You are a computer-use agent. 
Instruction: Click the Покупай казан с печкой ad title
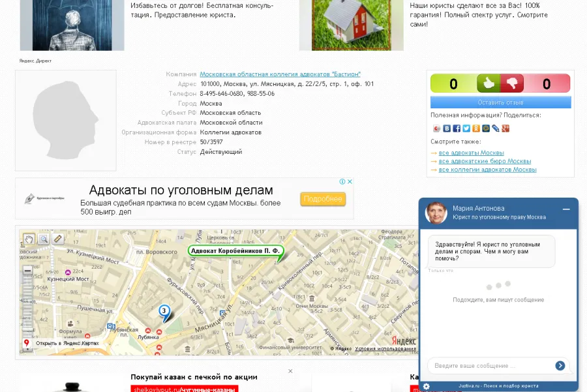194,377
